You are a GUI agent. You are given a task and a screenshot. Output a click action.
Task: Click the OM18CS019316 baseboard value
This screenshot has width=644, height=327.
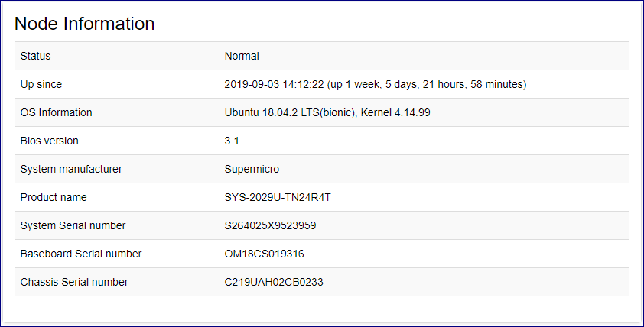pos(264,254)
